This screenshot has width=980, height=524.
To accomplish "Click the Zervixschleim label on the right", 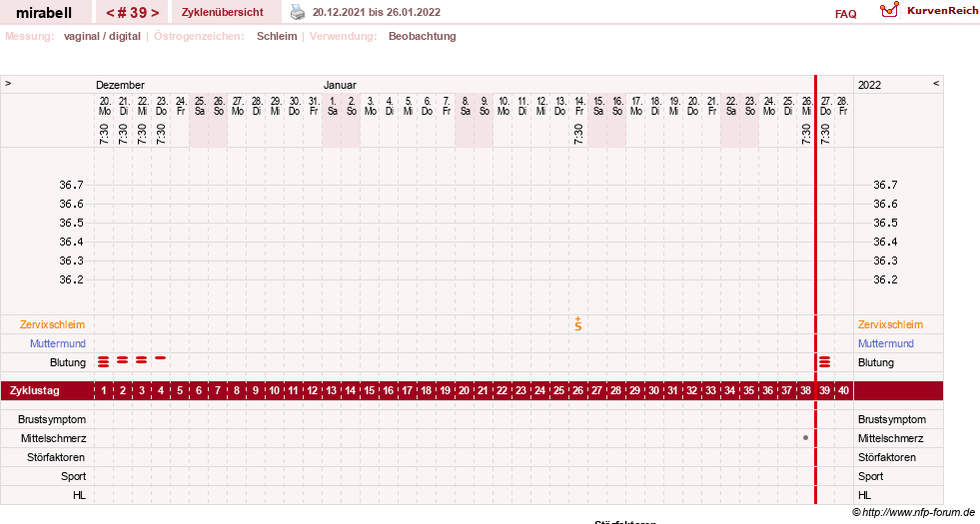I will tap(890, 324).
